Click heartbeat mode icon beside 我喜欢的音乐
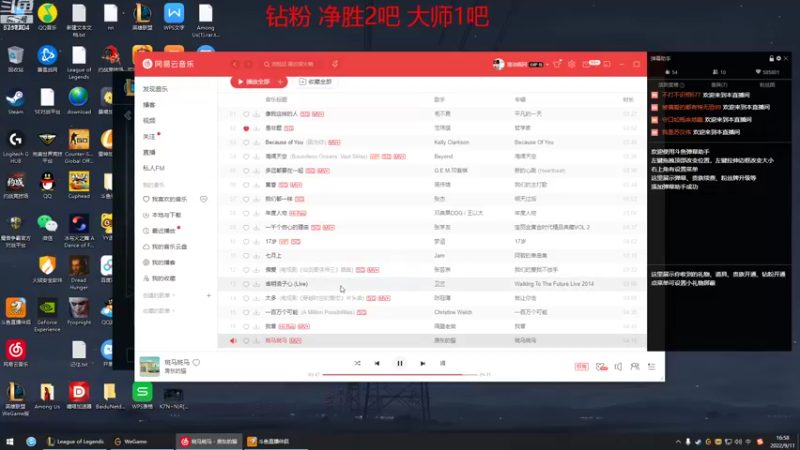This screenshot has width=800, height=450. pos(204,199)
